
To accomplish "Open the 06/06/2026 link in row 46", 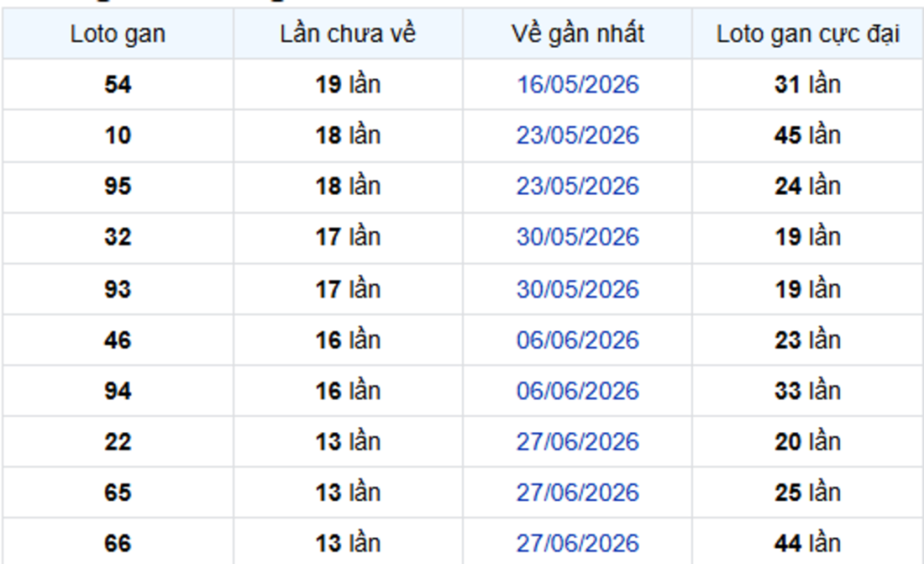I will coord(577,340).
